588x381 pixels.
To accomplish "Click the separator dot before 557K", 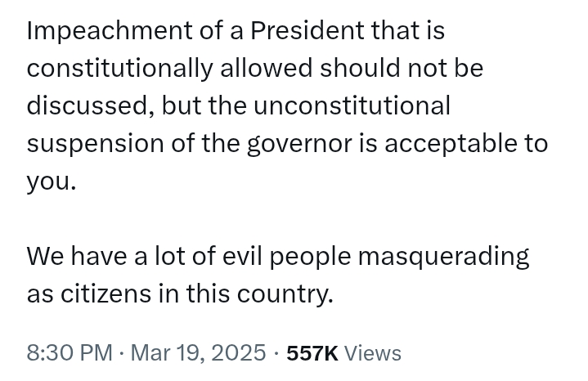I will tap(276, 353).
